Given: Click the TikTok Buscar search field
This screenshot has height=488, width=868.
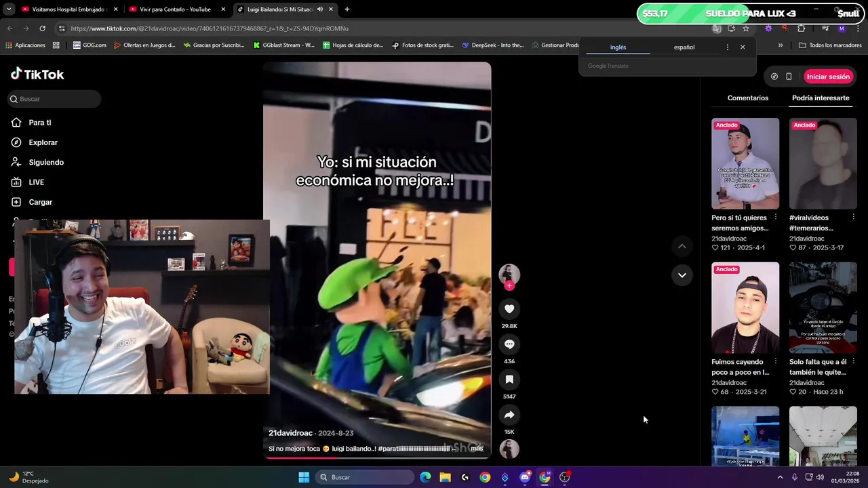Looking at the screenshot, I should (54, 99).
